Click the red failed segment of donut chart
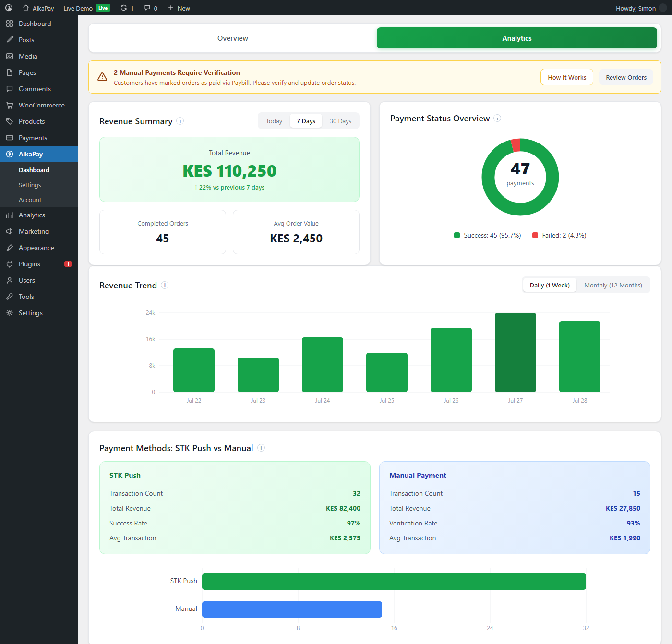 [516, 145]
